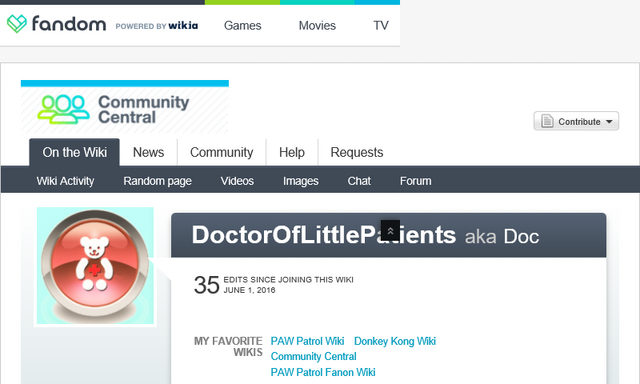Click the MY FAVORITE WIKIS label
The image size is (640, 384).
point(228,346)
